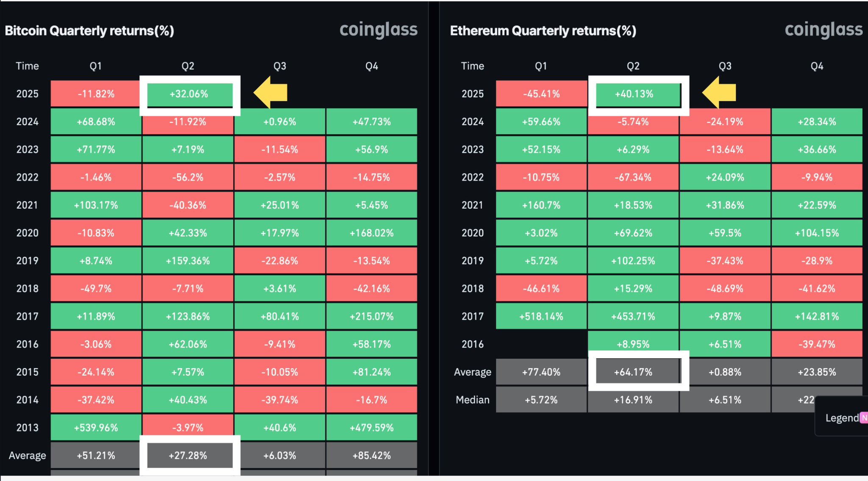868x481 pixels.
Task: Click the coinglass logo above the Ethereum table
Action: [x=823, y=30]
